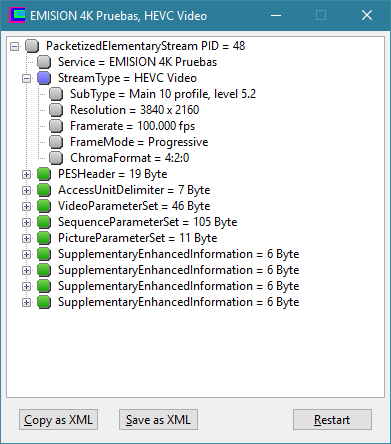Click the green icon beside SequenceParameterSet row

click(x=44, y=222)
